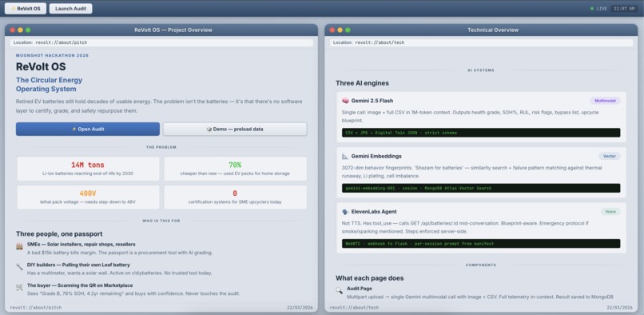Click the green zoom dot in Project Overview

[28, 30]
